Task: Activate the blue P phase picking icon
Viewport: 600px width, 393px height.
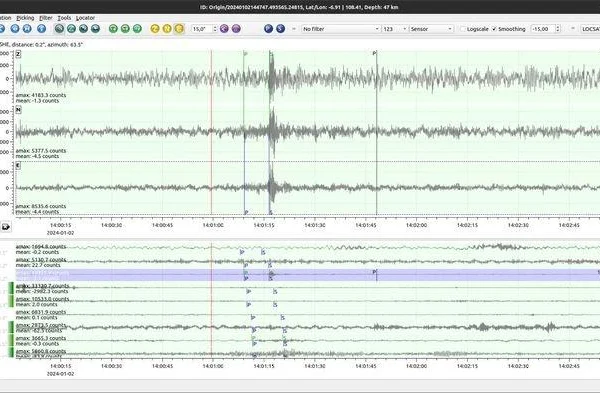Action: point(269,29)
